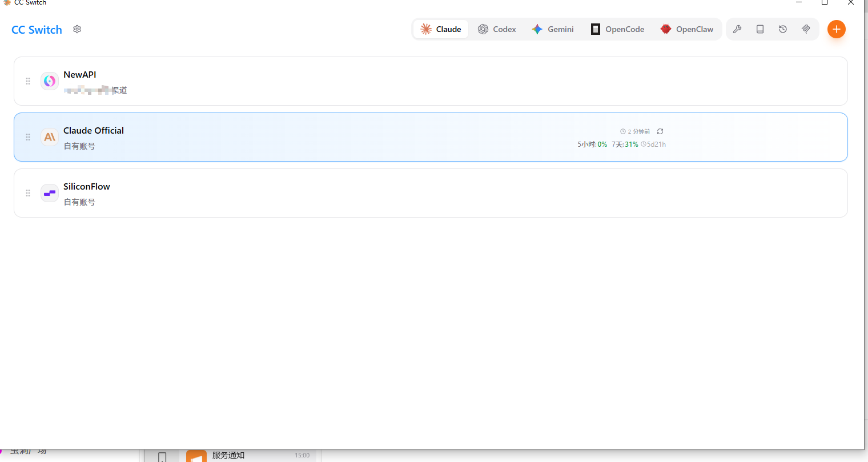
Task: Refresh usage for Claude Official
Action: (660, 131)
